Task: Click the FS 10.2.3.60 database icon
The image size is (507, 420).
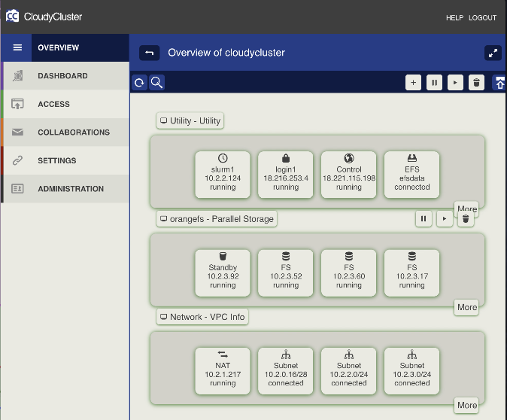Action: [x=349, y=256]
